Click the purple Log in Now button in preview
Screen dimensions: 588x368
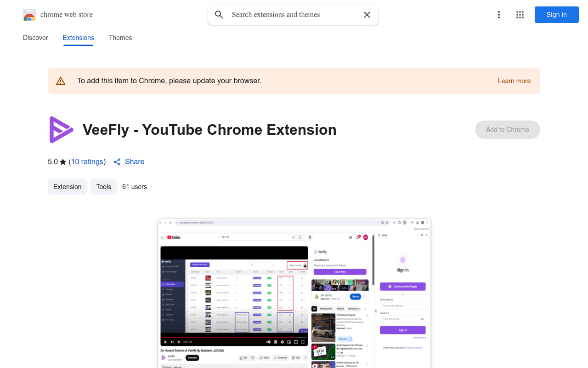(340, 272)
